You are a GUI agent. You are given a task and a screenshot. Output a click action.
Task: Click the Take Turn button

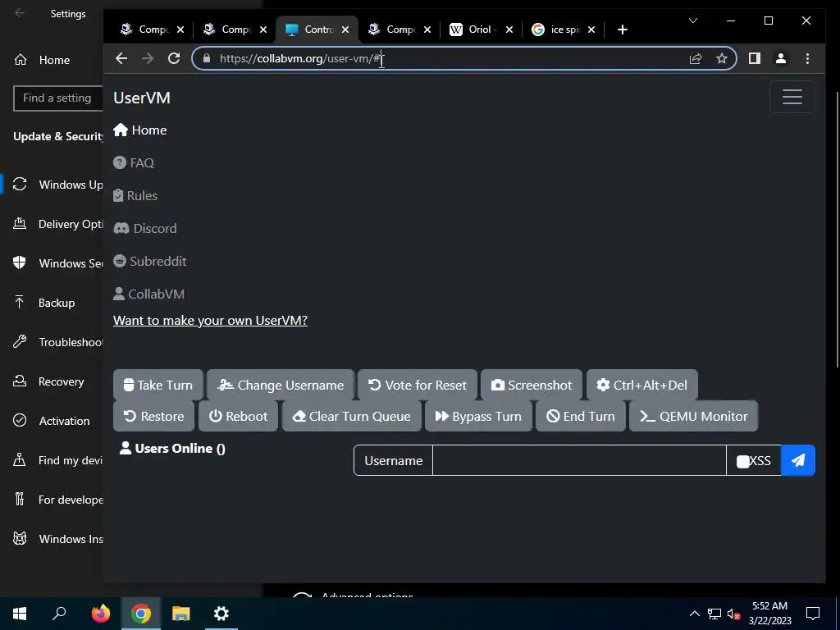158,385
